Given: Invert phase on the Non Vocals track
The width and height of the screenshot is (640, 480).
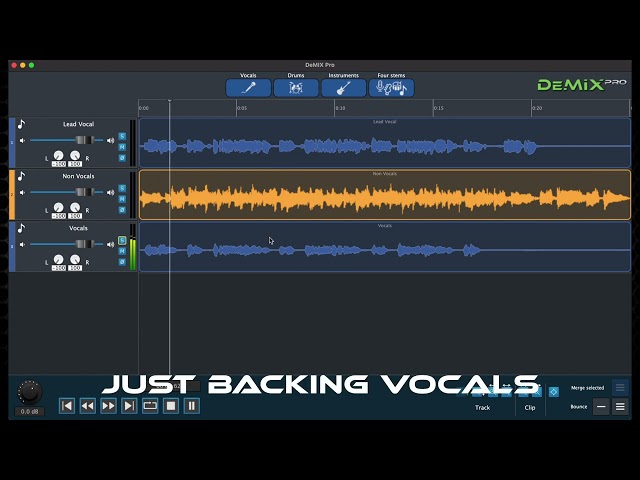Looking at the screenshot, I should tap(122, 210).
